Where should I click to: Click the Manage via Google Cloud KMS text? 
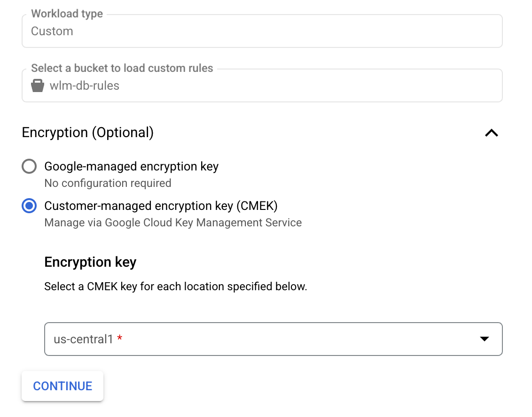[172, 222]
